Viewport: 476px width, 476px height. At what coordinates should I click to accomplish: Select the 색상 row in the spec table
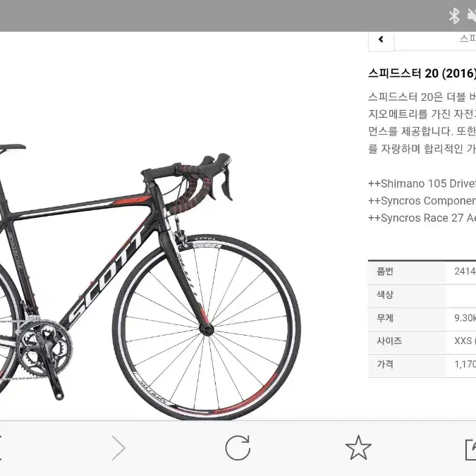(422, 295)
